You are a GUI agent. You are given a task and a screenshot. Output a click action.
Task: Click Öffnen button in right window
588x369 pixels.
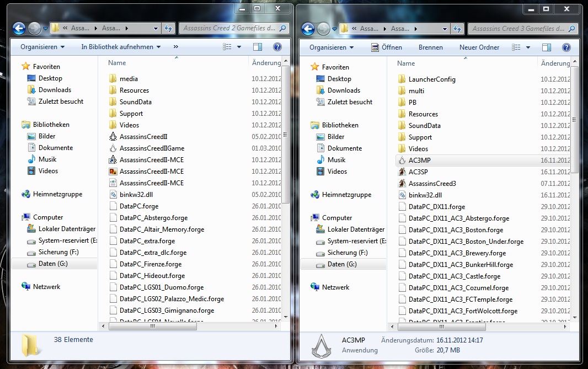coord(387,47)
